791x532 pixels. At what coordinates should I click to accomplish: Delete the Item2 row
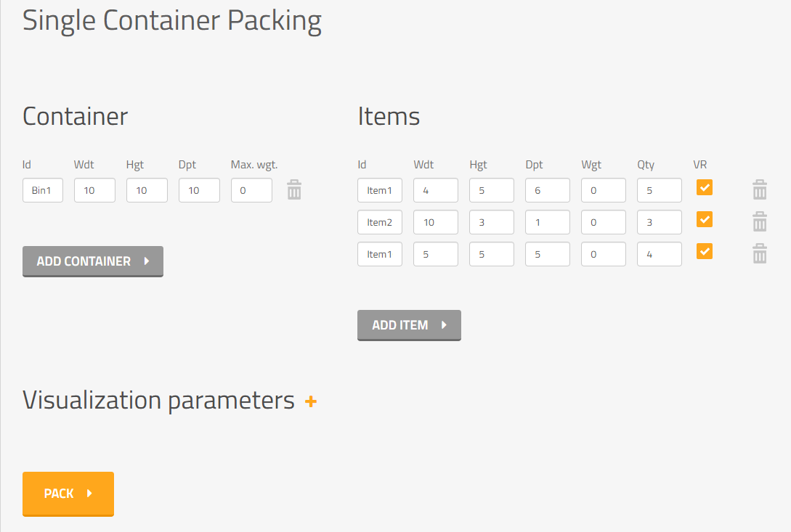(x=760, y=221)
